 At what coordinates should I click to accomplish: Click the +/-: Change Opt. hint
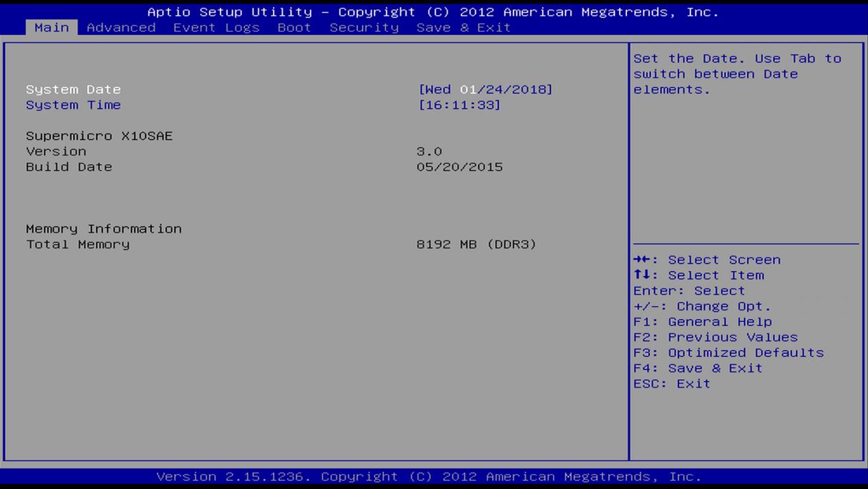(702, 306)
